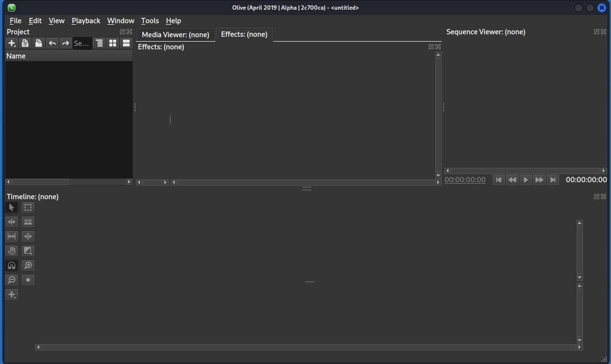The height and width of the screenshot is (364, 611).
Task: Sort by the Name column header
Action: point(69,56)
